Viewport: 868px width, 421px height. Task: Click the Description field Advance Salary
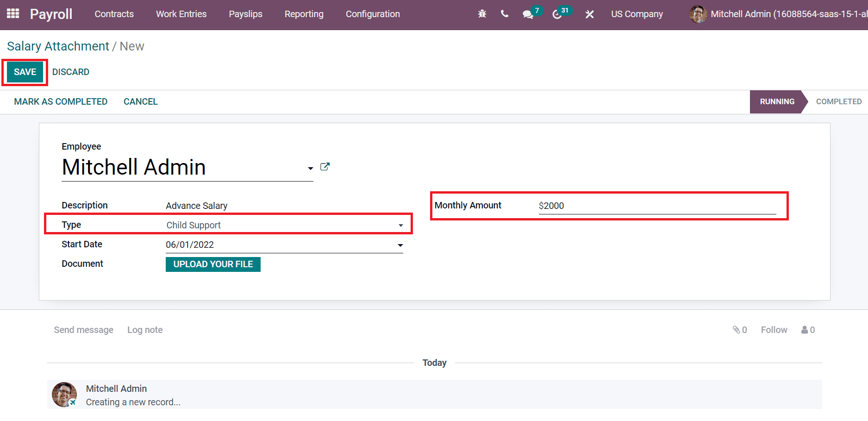click(x=284, y=206)
